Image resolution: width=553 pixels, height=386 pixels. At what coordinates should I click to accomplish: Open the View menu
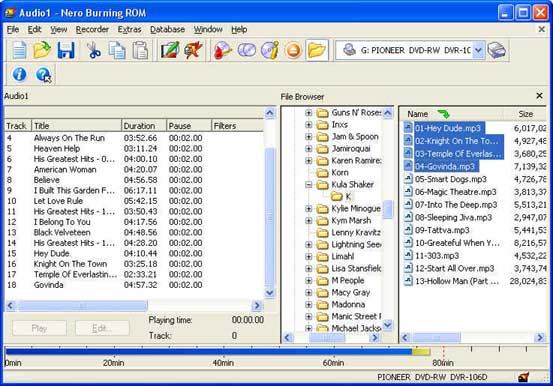[59, 30]
